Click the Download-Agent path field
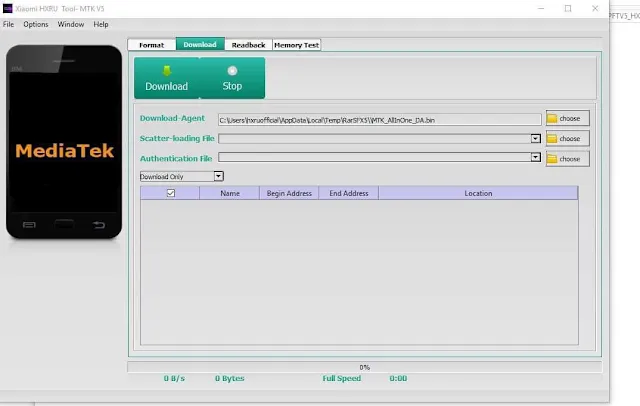This screenshot has height=406, width=640. 380,120
